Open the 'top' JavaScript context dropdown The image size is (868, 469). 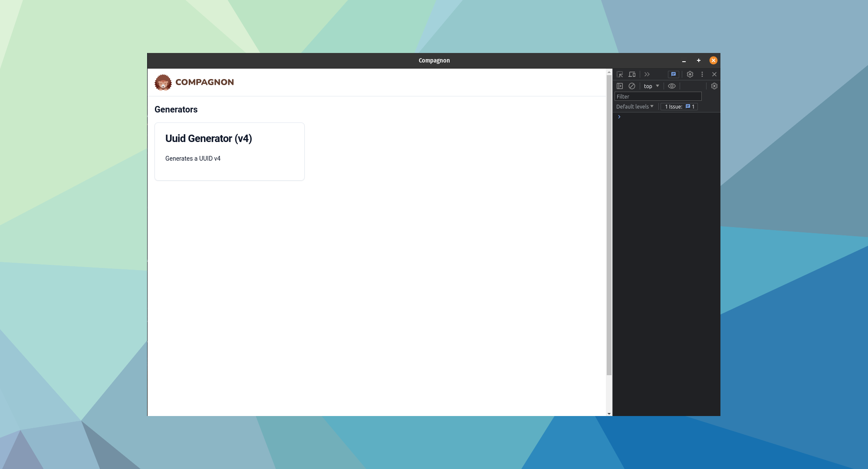pyautogui.click(x=651, y=86)
